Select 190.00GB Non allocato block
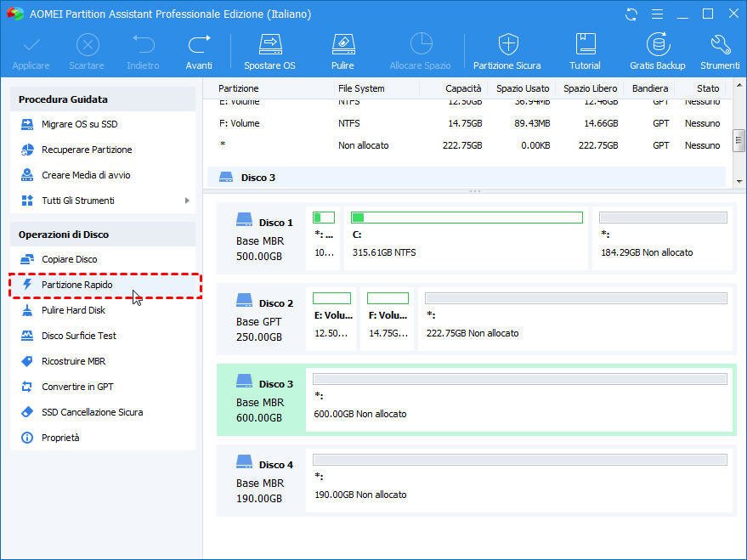Screen dimensions: 747x560 click(x=519, y=480)
